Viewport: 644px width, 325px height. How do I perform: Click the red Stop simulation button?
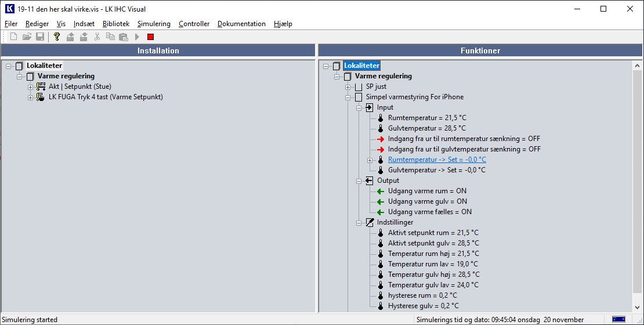pyautogui.click(x=151, y=37)
